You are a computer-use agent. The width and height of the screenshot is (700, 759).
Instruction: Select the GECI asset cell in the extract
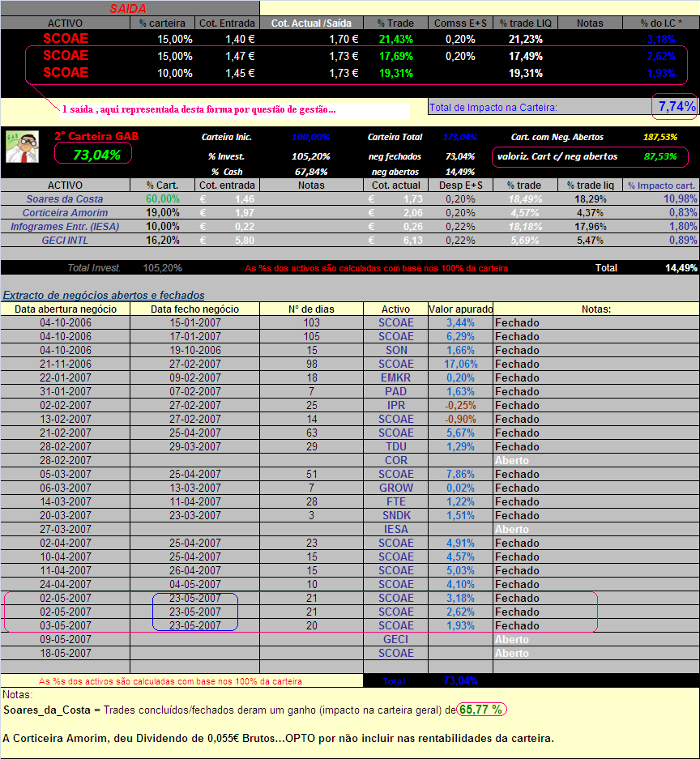396,639
